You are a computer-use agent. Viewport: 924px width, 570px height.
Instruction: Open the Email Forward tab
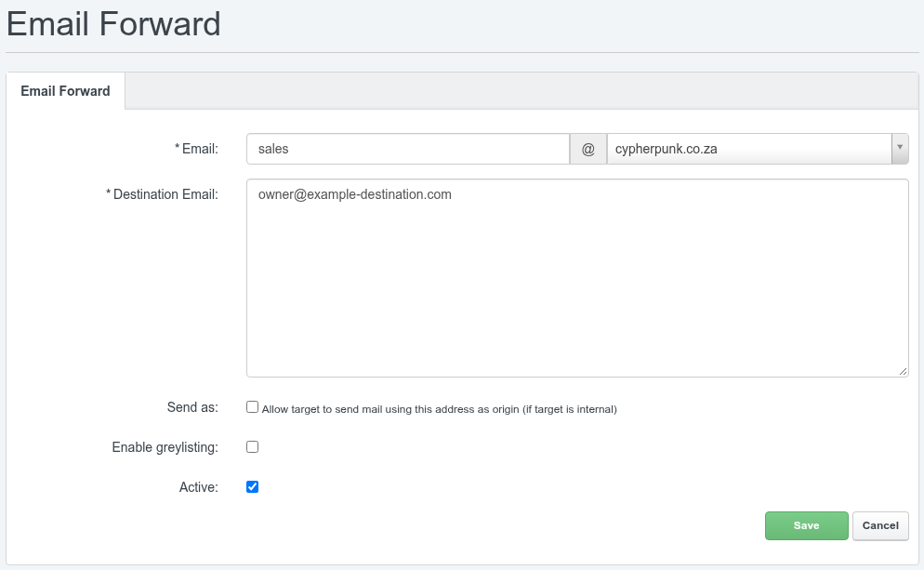[x=65, y=91]
